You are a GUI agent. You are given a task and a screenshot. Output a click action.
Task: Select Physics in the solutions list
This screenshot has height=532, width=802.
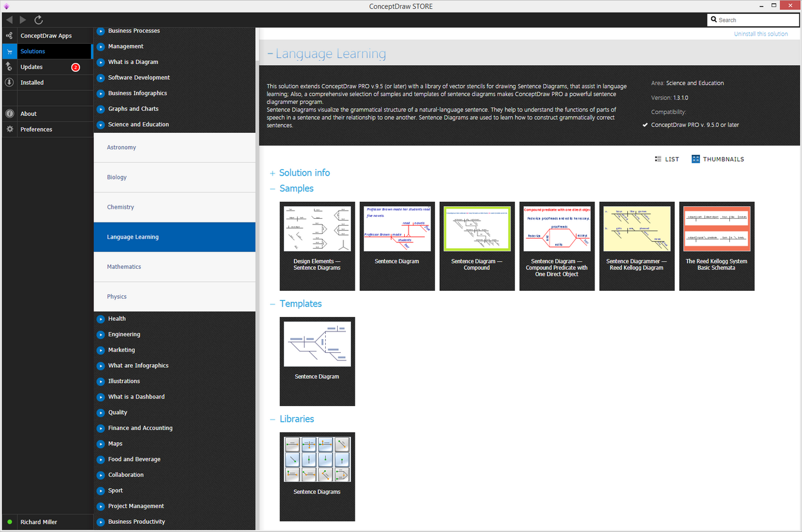pos(175,297)
